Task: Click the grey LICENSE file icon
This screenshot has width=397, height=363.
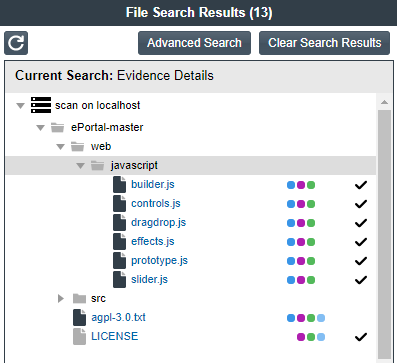Action: pyautogui.click(x=79, y=336)
